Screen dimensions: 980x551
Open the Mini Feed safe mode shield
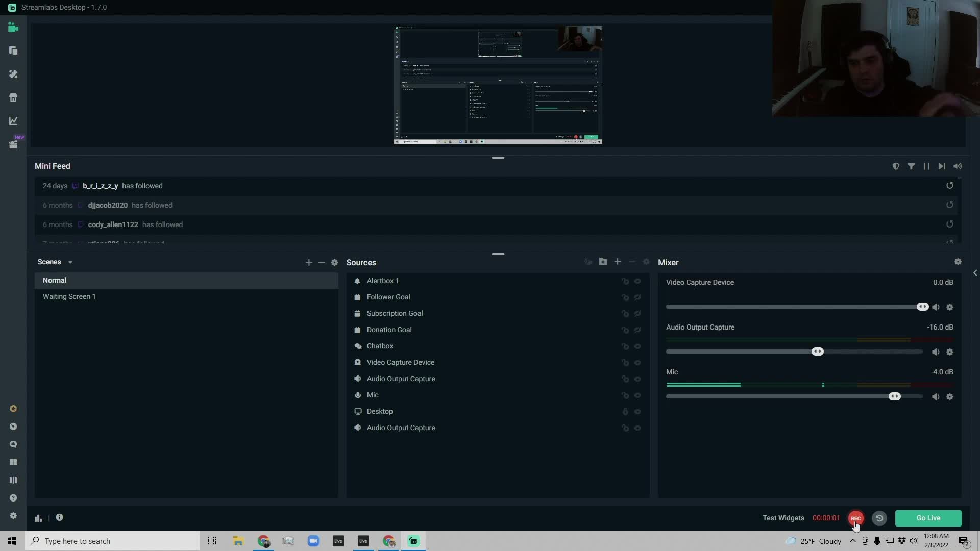tap(896, 166)
